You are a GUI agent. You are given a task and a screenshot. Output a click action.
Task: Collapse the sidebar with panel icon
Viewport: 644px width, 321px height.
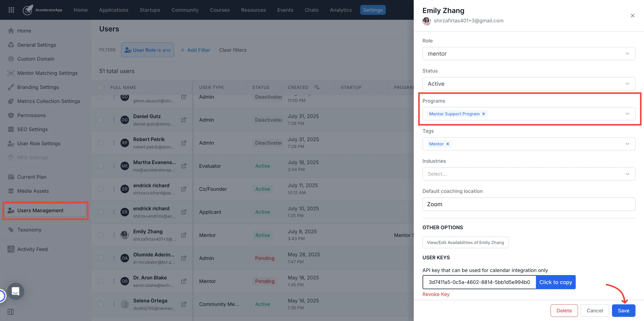(x=11, y=312)
